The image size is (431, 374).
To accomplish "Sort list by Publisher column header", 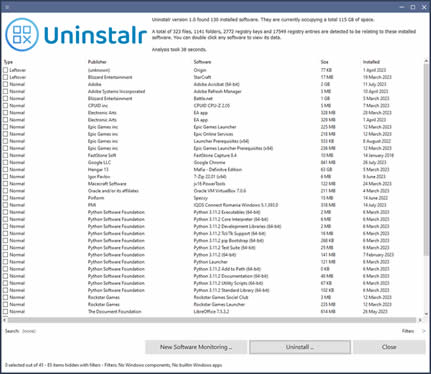I will click(97, 62).
